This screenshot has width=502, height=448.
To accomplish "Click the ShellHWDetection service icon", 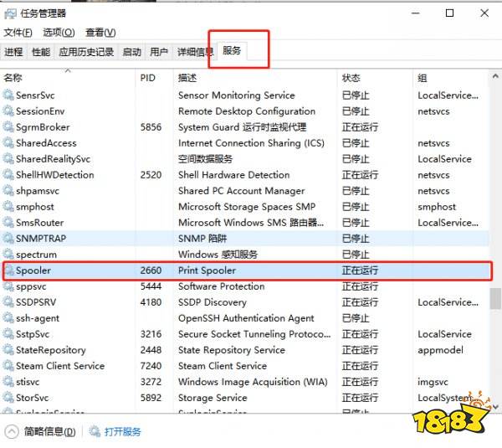I will click(x=8, y=175).
